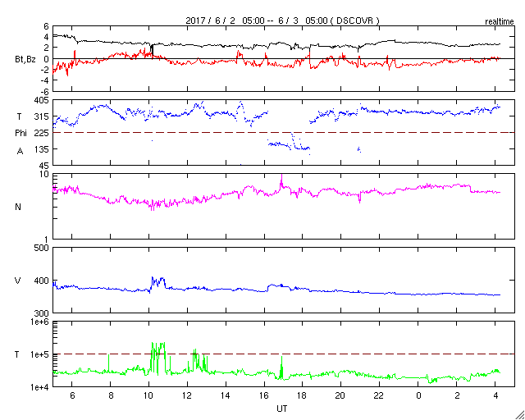Image resolution: width=525 pixels, height=420 pixels.
Task: Click the "45" tick on the Phi axis
Action: click(43, 166)
